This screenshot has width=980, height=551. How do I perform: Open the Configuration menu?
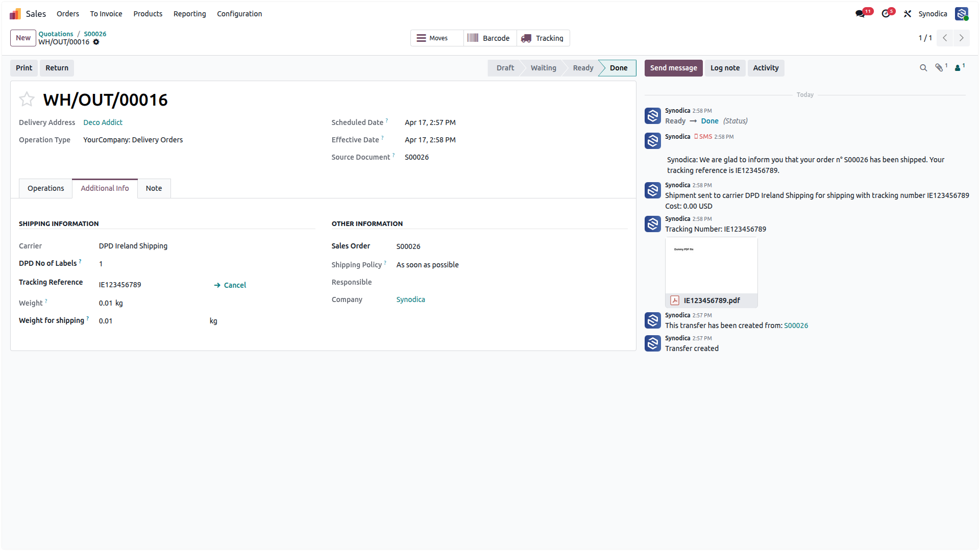[239, 14]
